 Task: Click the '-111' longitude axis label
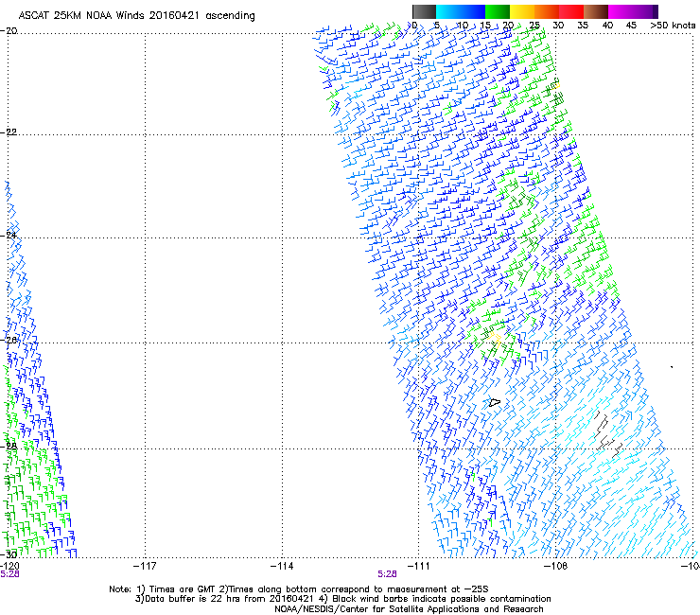click(418, 566)
